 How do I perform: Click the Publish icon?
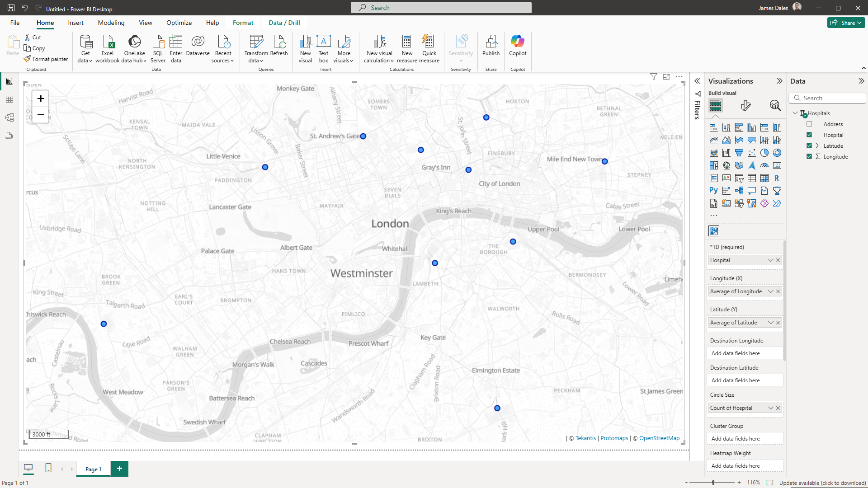(491, 42)
